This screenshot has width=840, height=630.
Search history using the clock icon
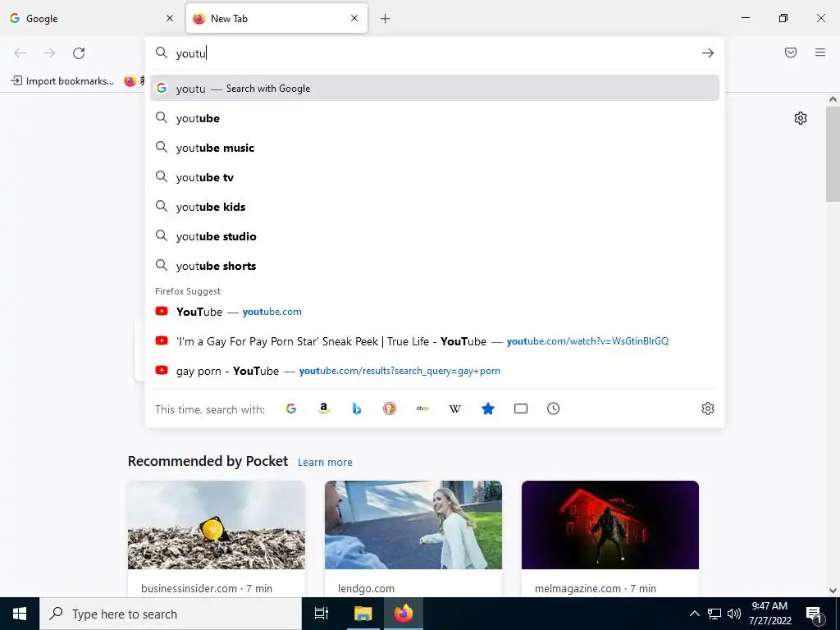(554, 409)
